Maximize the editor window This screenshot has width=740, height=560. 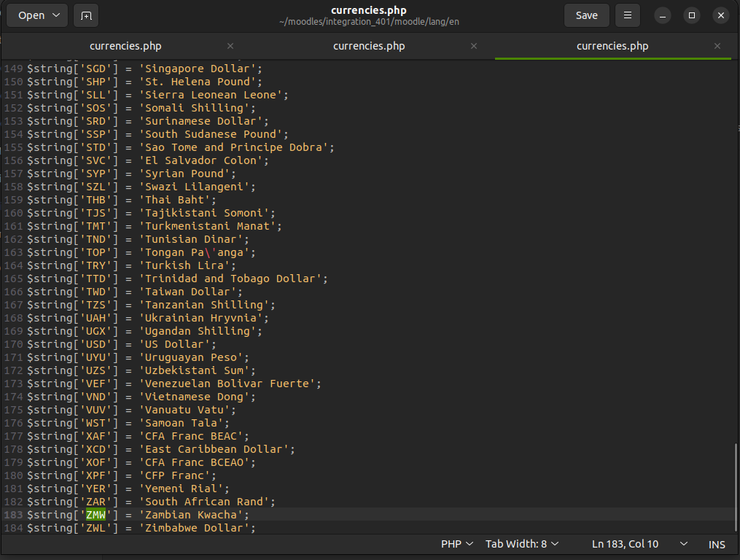click(692, 15)
